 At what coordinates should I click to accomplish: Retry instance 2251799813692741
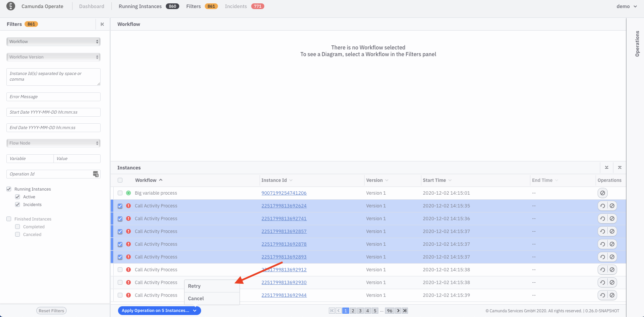click(603, 219)
